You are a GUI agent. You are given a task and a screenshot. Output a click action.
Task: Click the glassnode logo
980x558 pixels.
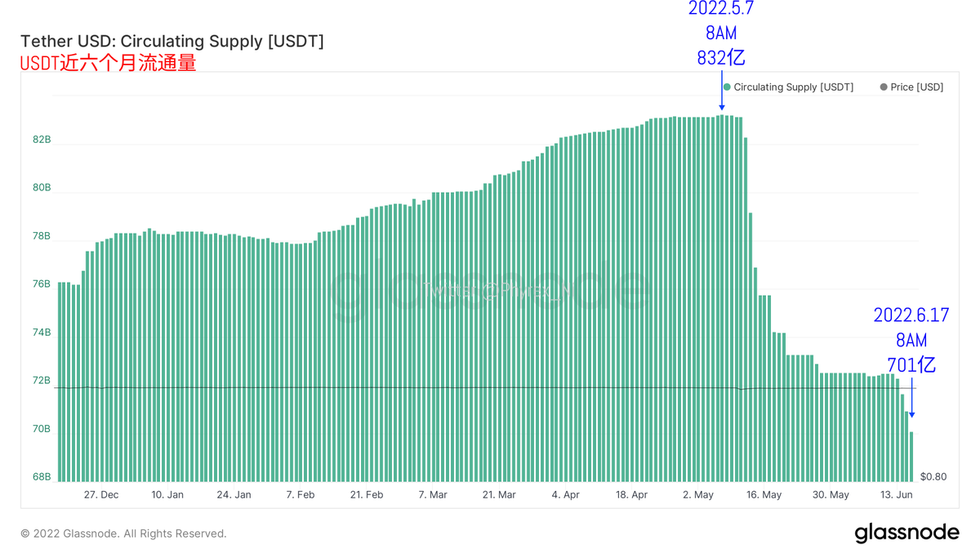coord(906,533)
